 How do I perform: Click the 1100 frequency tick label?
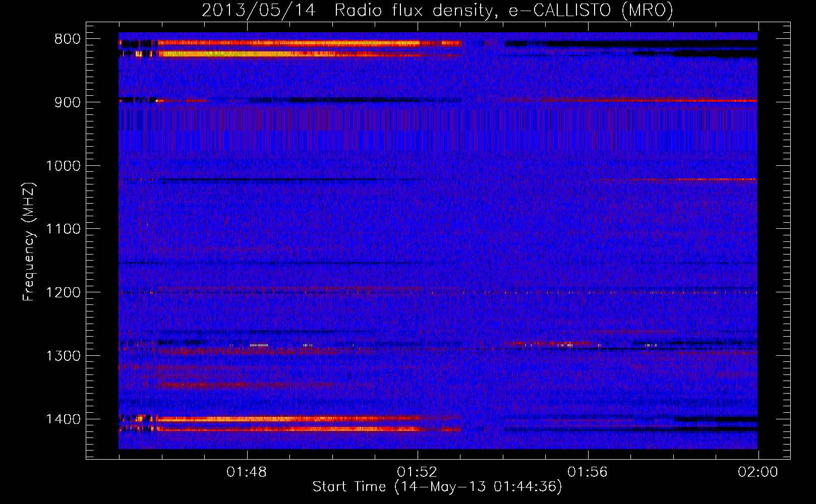pos(63,229)
